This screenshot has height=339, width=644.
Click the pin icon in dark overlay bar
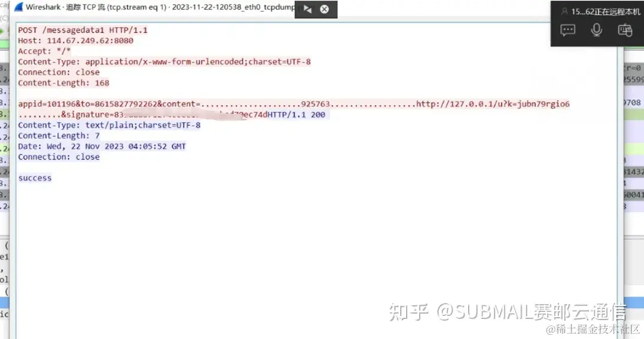[x=308, y=9]
